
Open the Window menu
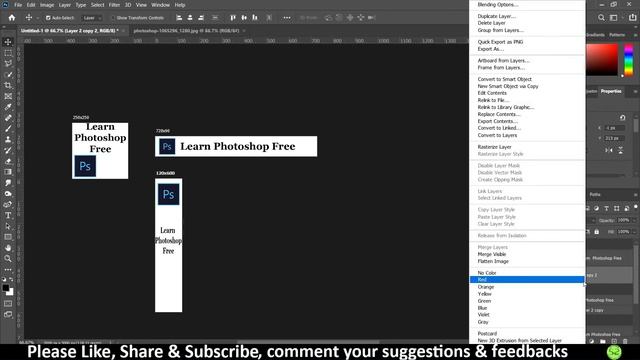coord(160,5)
